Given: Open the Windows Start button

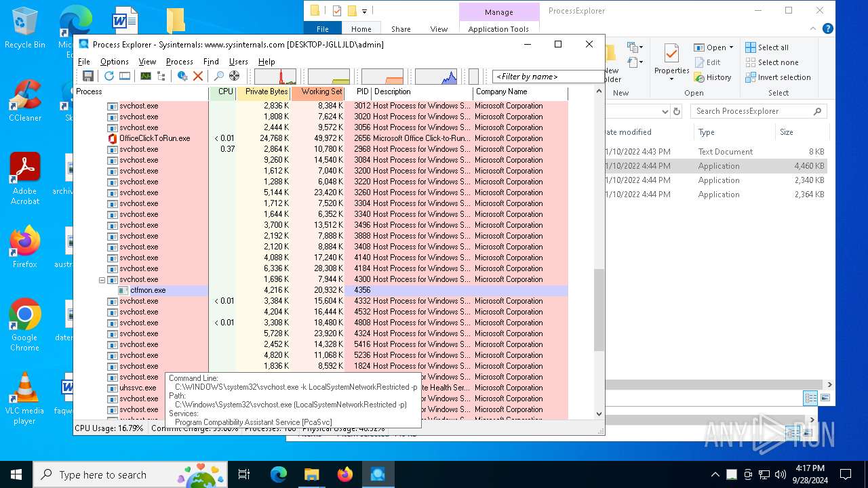Looking at the screenshot, I should point(16,474).
